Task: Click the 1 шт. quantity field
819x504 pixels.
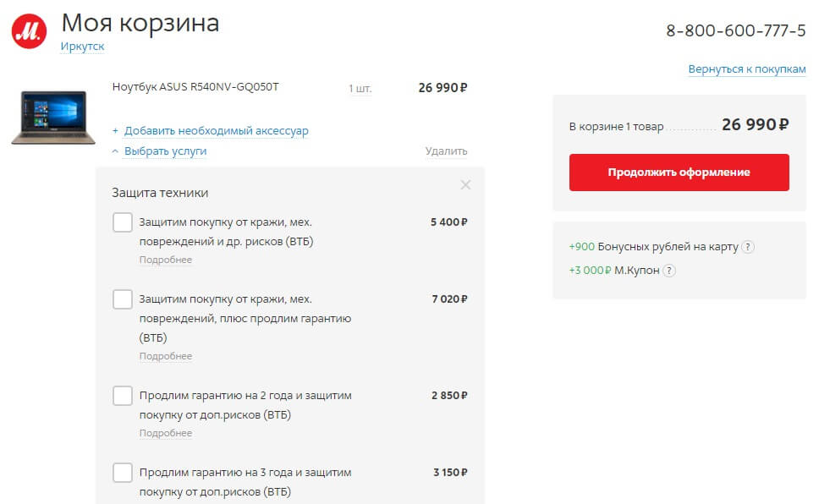Action: [x=360, y=88]
